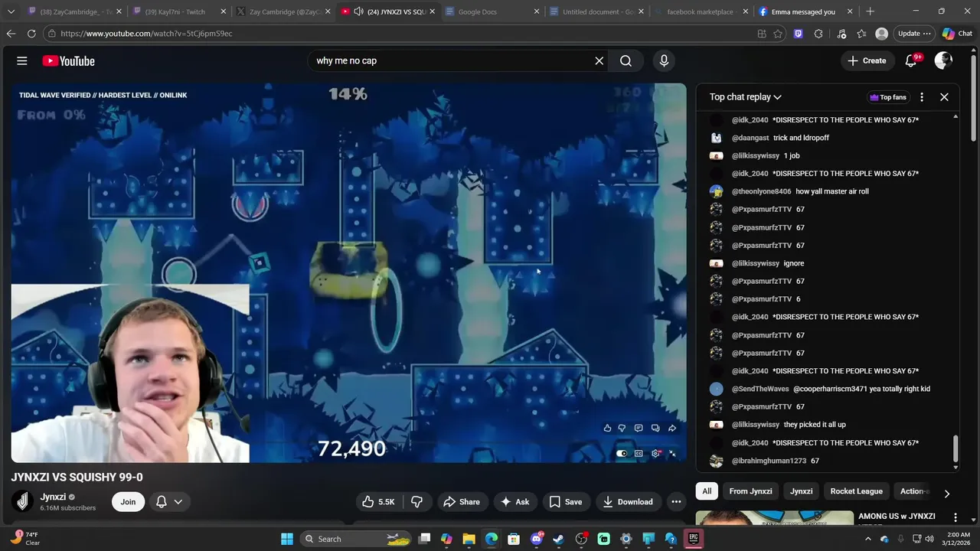
Task: Save video to a playlist
Action: click(566, 502)
